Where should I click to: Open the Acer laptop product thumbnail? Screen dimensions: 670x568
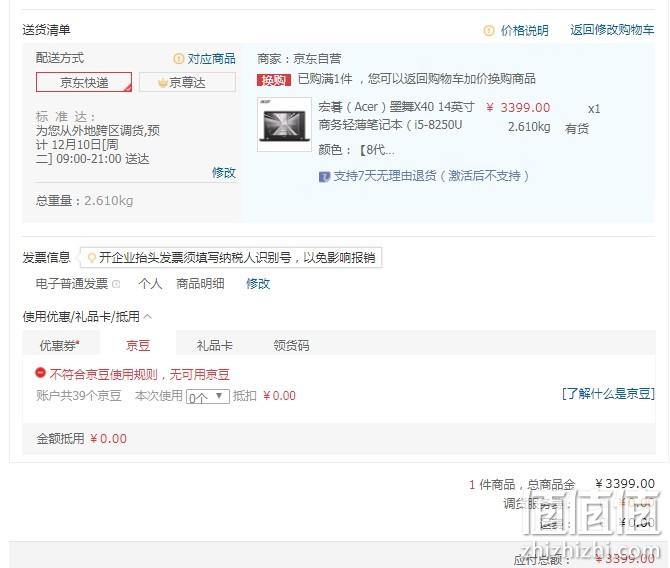coord(284,124)
